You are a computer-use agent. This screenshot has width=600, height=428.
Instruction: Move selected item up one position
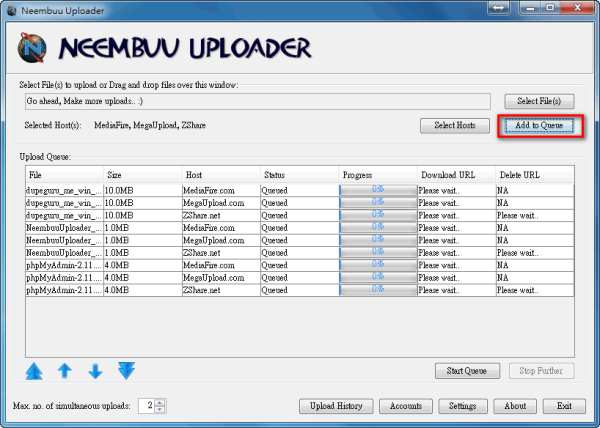point(65,371)
